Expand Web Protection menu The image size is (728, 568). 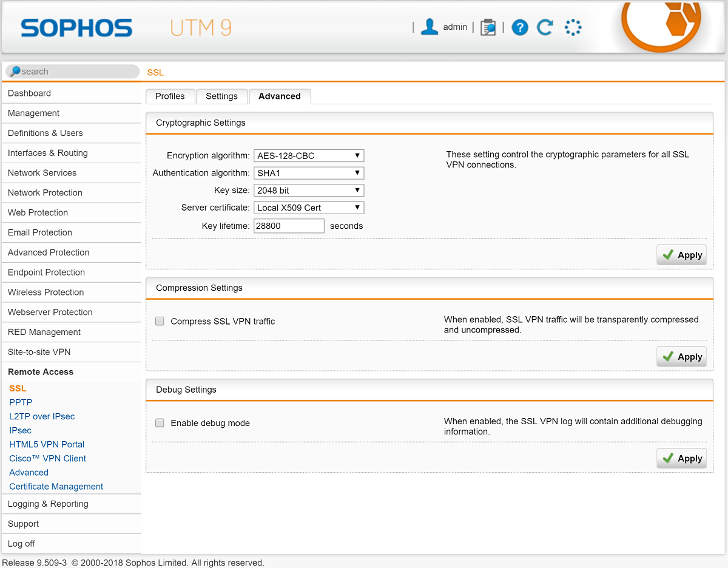click(72, 213)
